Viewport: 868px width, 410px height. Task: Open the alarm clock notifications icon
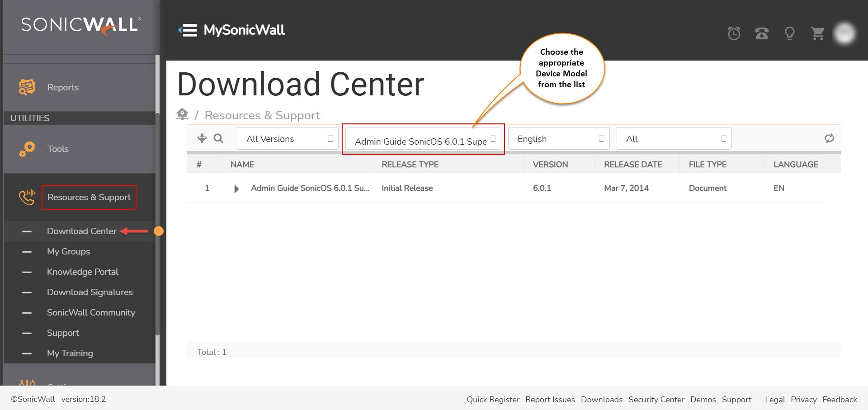tap(734, 33)
